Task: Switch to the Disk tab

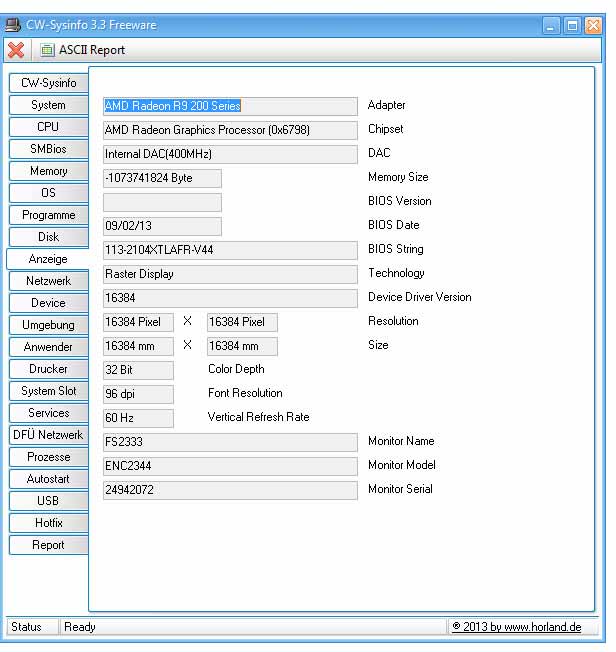Action: (x=49, y=237)
